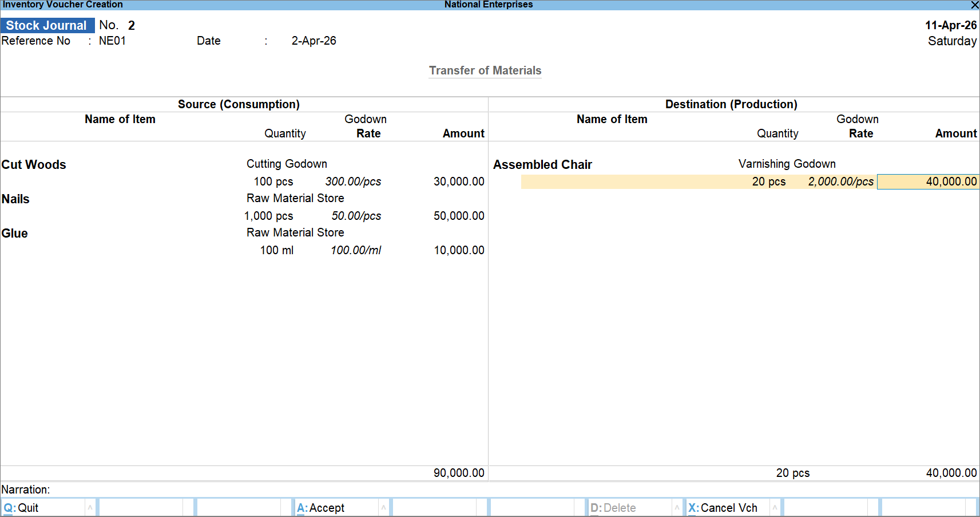980x517 pixels.
Task: Click the A: Accept button
Action: (337, 508)
